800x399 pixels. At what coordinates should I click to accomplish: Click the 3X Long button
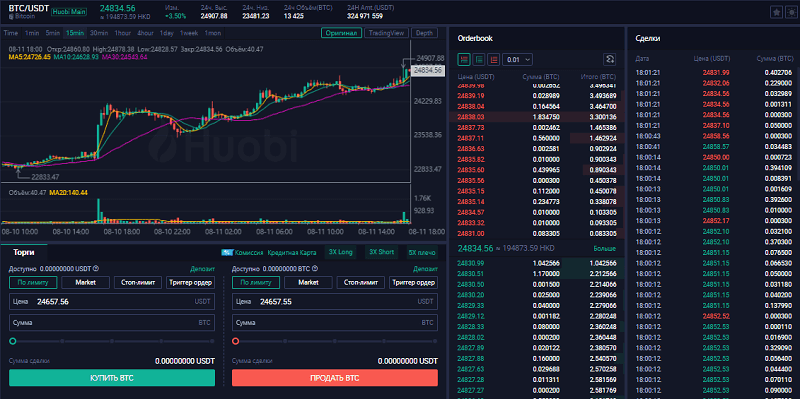click(x=340, y=252)
